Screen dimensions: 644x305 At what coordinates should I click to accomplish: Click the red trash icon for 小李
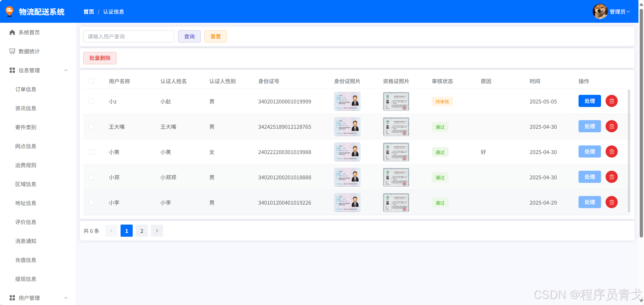coord(611,202)
